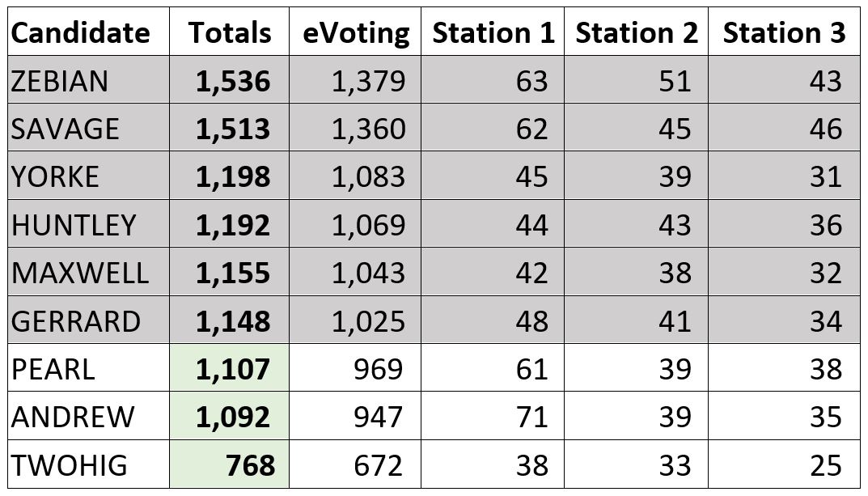Select TWOHIG's green total cell 768

[229, 464]
